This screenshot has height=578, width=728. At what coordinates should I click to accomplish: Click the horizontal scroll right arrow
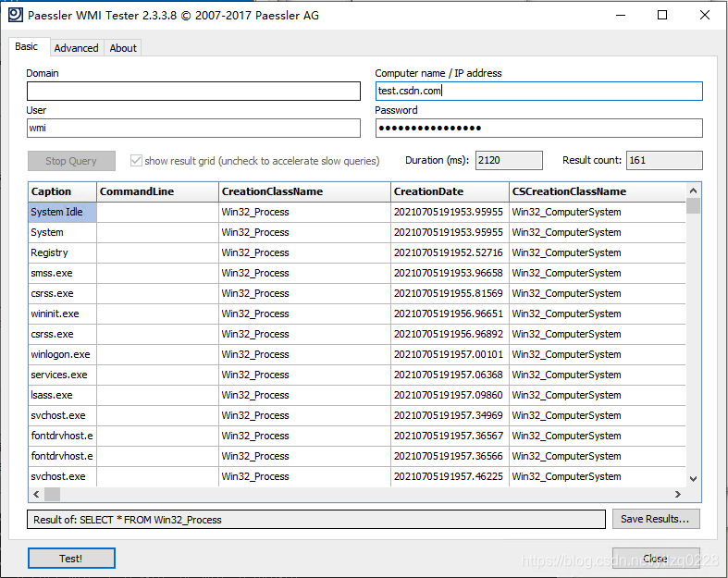point(678,495)
